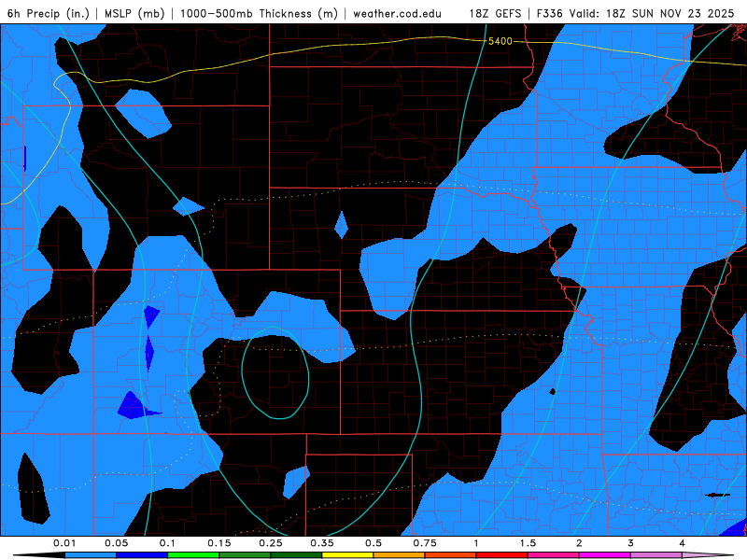Select the orange 0.5–0.75 legend swatch
The width and height of the screenshot is (747, 560).
tap(400, 555)
